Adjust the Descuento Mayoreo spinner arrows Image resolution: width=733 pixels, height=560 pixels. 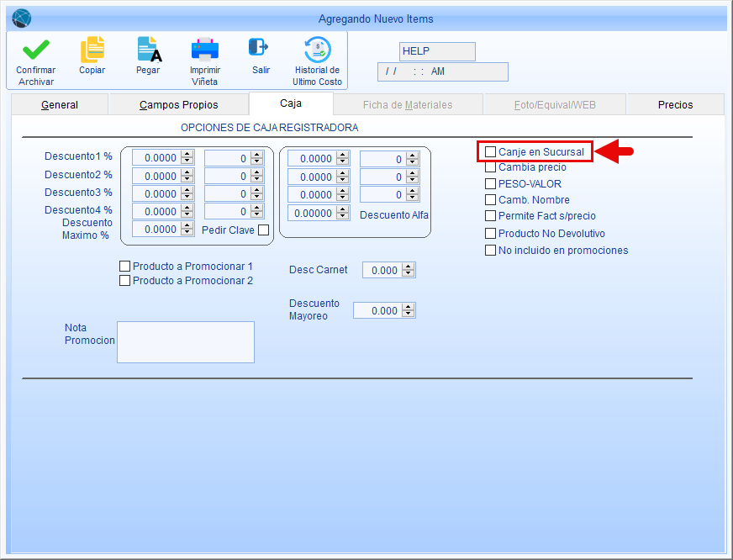pos(409,311)
